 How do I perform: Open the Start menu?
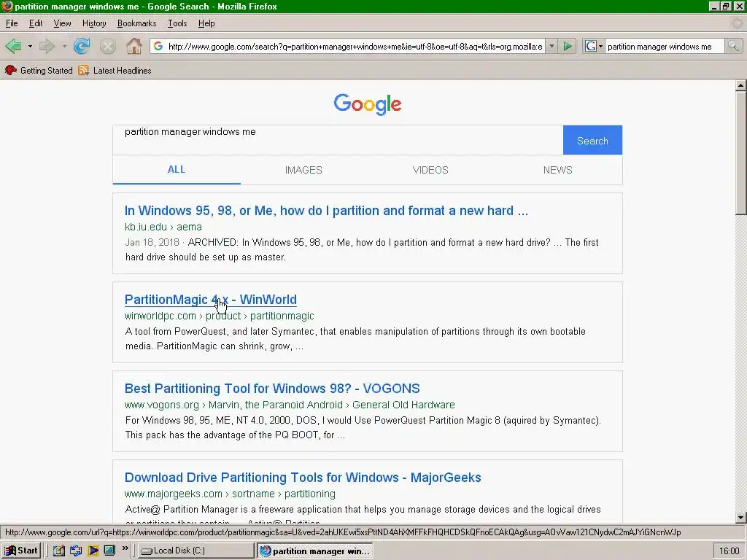click(21, 551)
